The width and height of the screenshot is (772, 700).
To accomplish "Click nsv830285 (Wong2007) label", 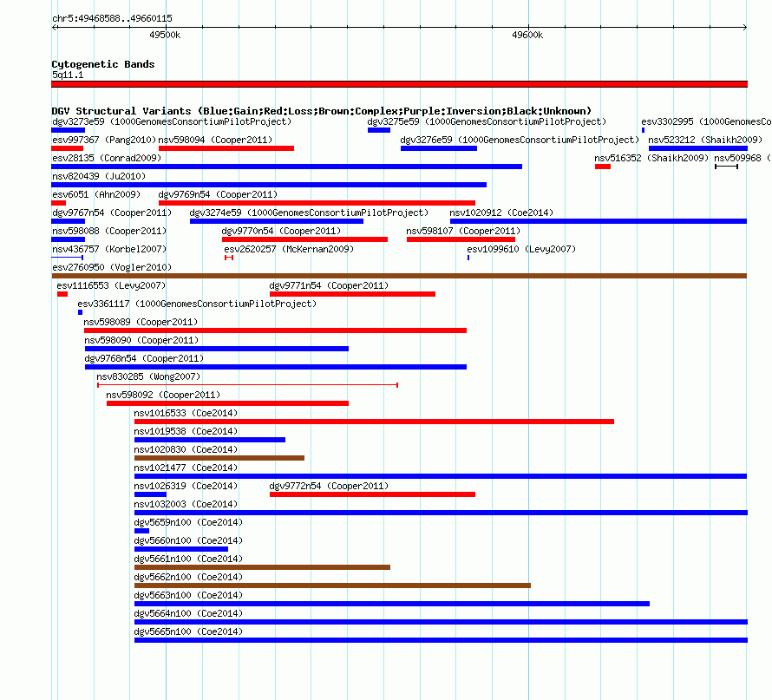I will coord(148,376).
